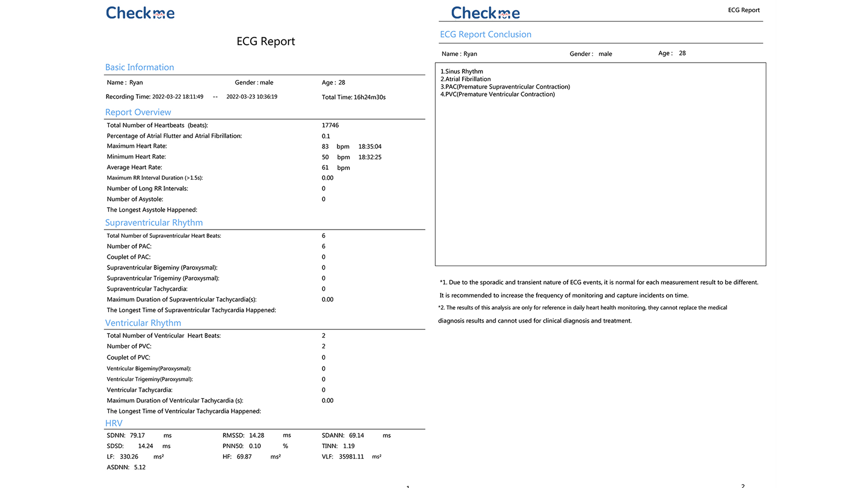Screen dimensions: 868x488
Task: Click the atrial fibrillation percentage 0.1
Action: 326,136
